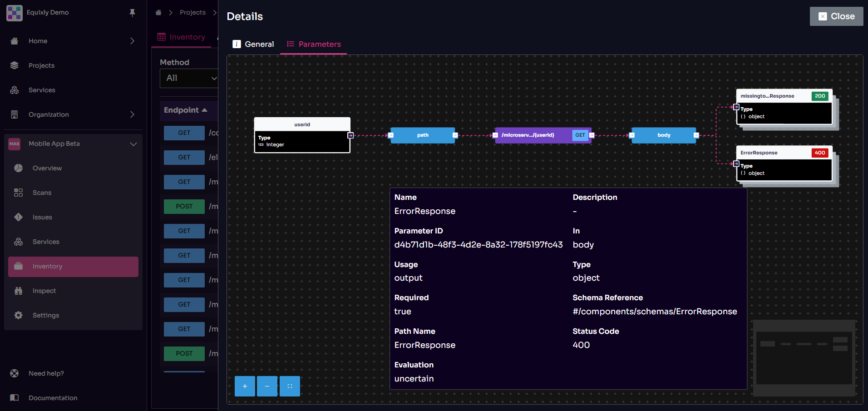
Task: Toggle the sidebar pin icon
Action: (x=132, y=13)
